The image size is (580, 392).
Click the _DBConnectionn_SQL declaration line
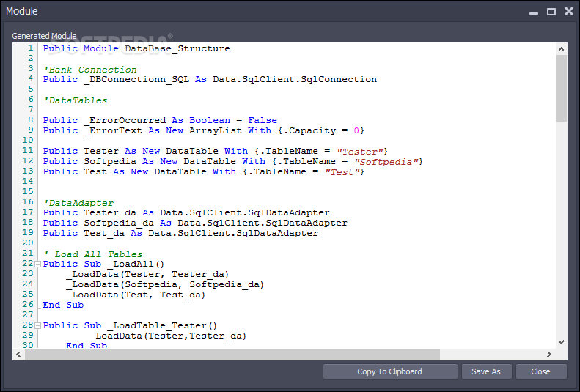[210, 79]
